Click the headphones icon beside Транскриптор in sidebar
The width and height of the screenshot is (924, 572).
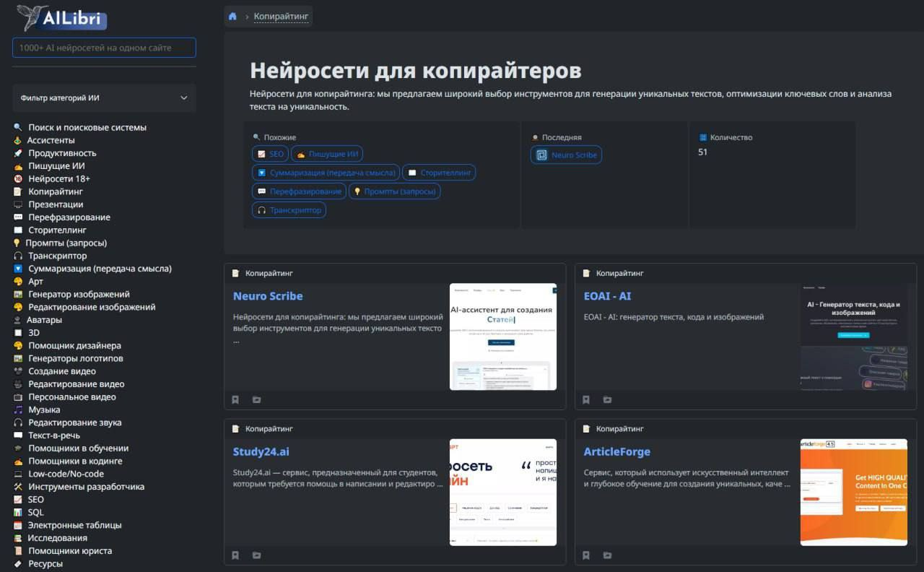click(x=18, y=256)
